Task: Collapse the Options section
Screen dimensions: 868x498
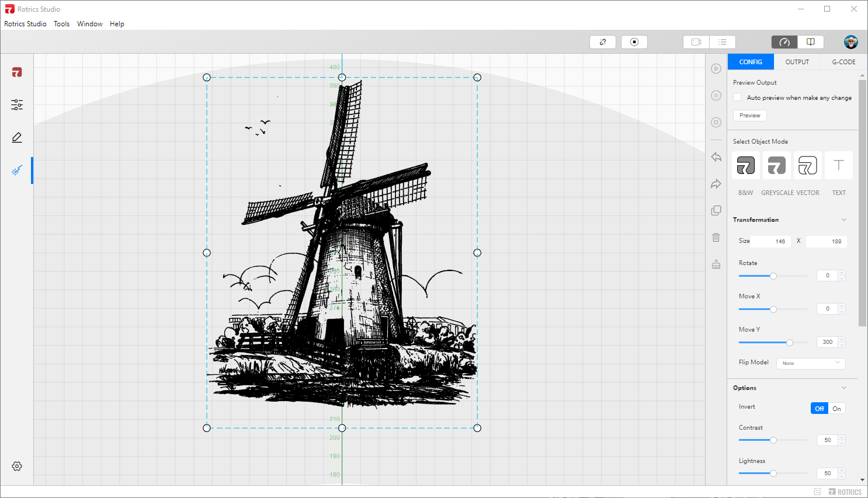Action: pyautogui.click(x=844, y=388)
